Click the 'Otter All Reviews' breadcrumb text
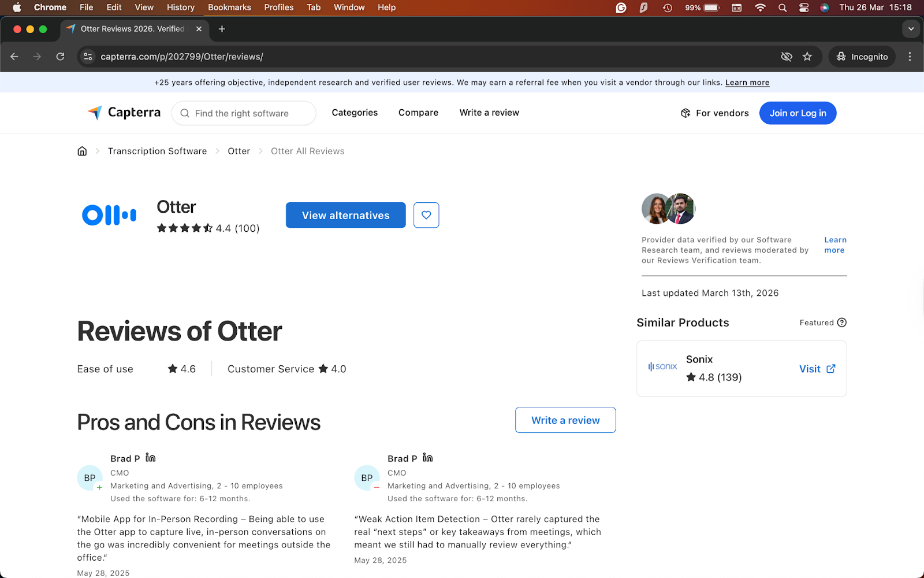The width and height of the screenshot is (924, 578). pos(308,151)
